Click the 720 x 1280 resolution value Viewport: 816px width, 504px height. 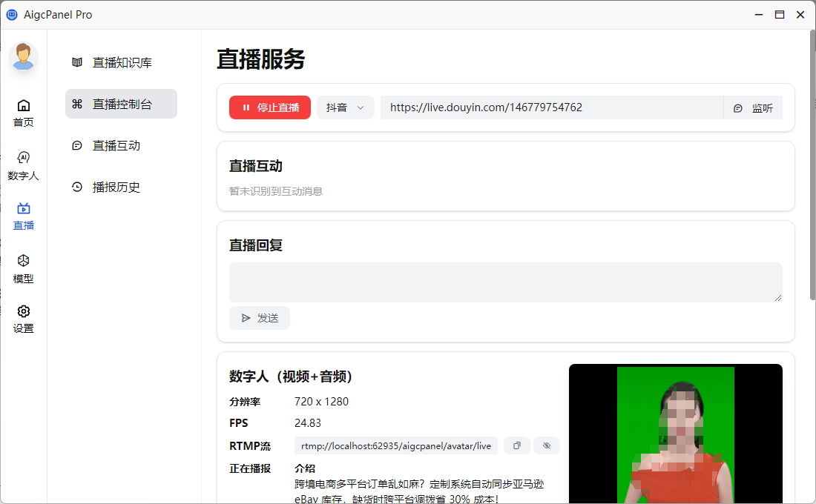coord(322,402)
